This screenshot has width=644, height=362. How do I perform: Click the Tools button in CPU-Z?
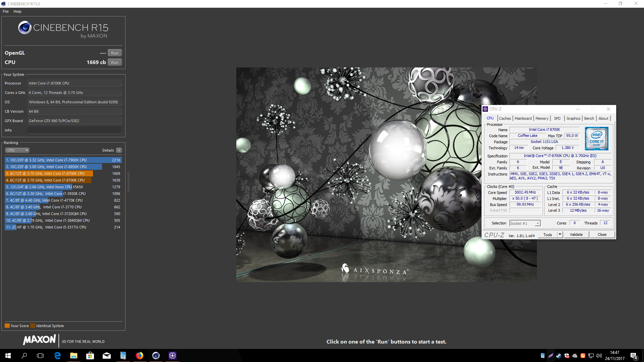click(x=548, y=235)
